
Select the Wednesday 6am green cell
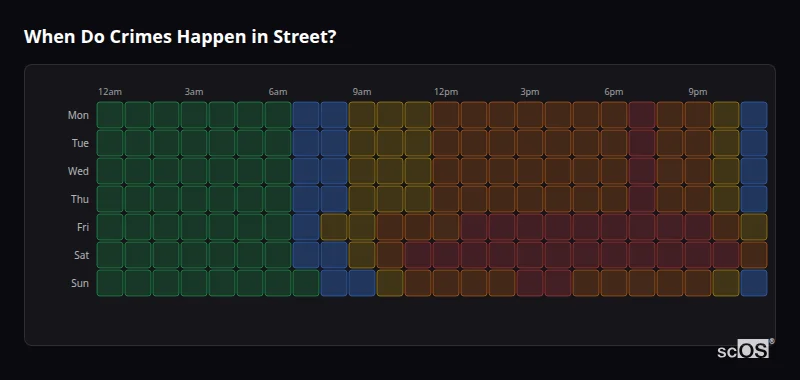pyautogui.click(x=278, y=171)
